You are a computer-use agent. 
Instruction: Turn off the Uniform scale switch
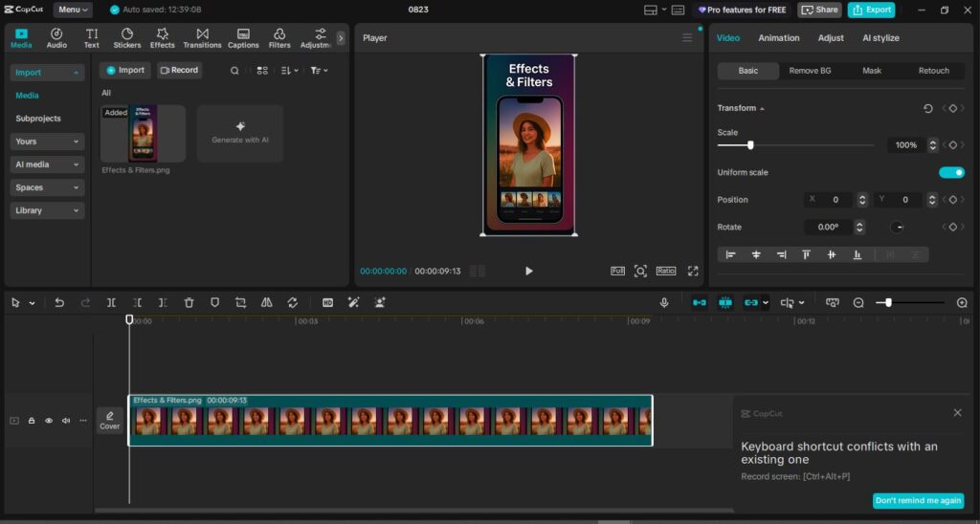tap(950, 172)
